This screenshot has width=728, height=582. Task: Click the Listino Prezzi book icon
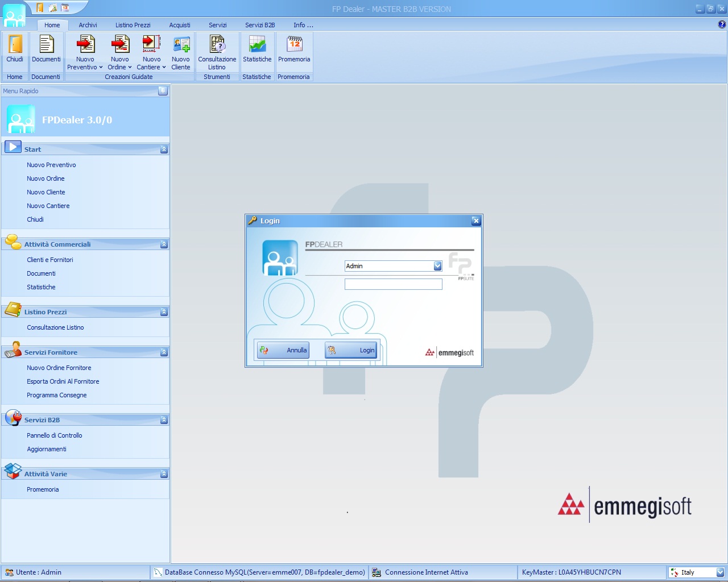pyautogui.click(x=13, y=310)
